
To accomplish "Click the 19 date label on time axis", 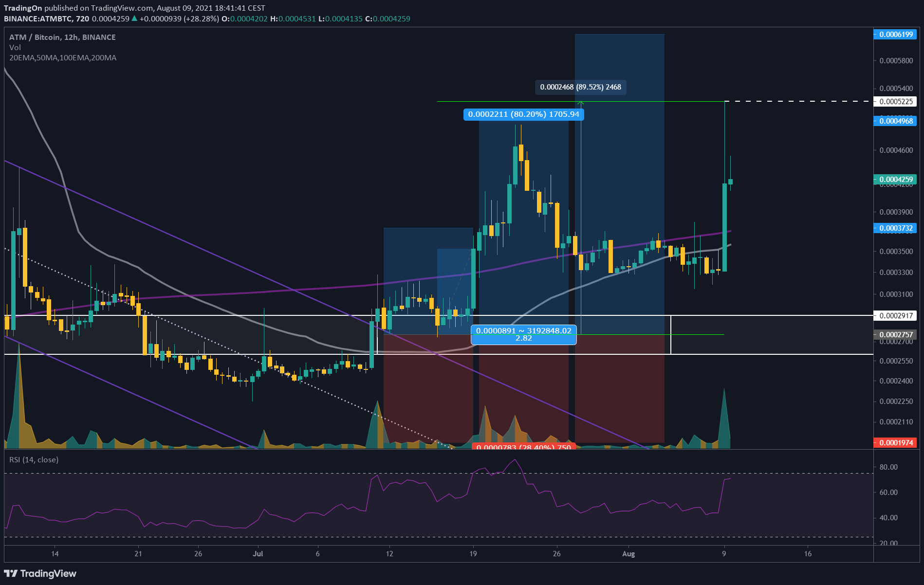I will pyautogui.click(x=473, y=554).
